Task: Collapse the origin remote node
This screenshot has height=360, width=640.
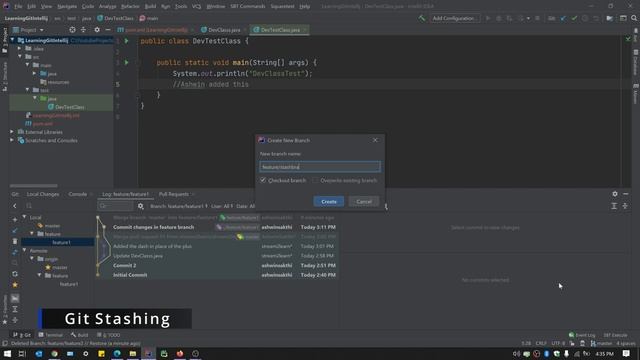Action: click(32, 259)
